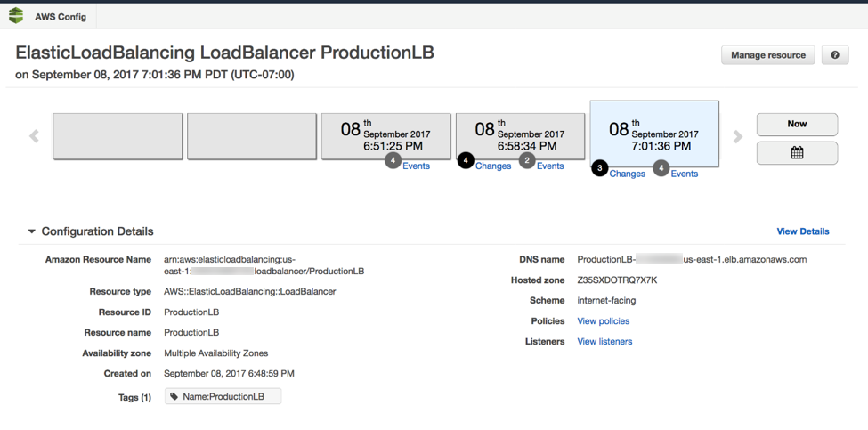
Task: Click the timestamp subtitle September 08, 2017 7:01:36 PM
Action: 154,75
